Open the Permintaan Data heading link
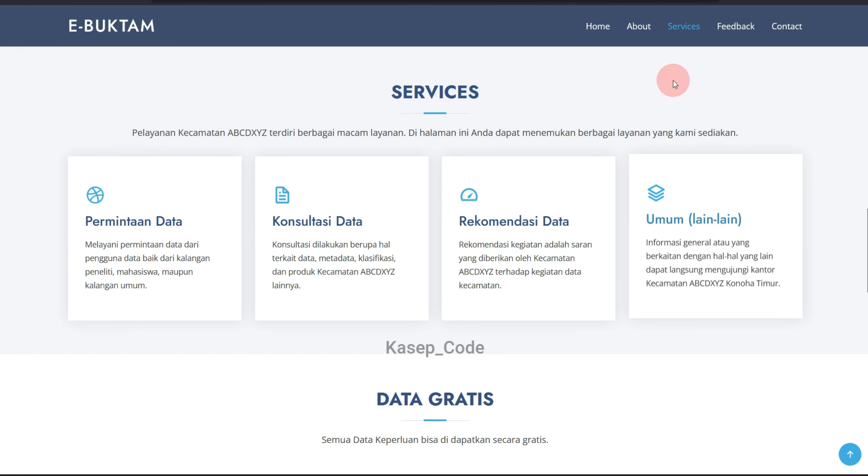The image size is (868, 476). [133, 221]
